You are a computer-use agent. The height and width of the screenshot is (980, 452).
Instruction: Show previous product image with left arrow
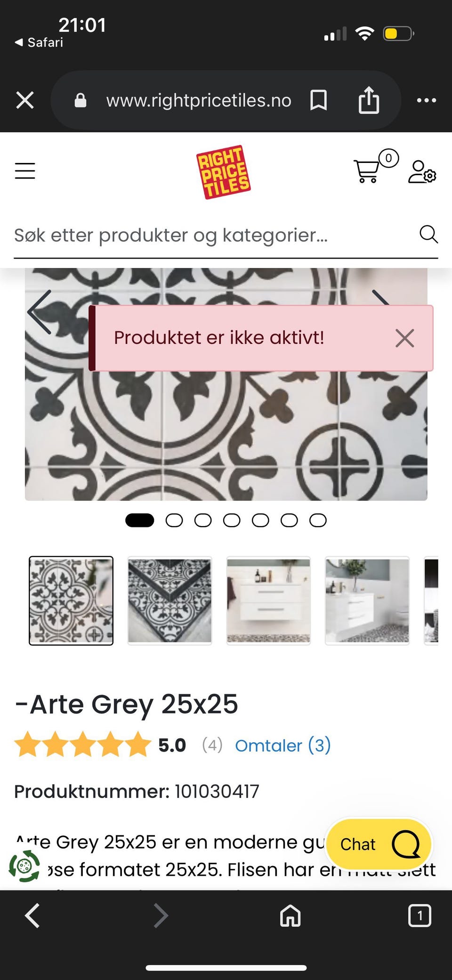tap(40, 312)
